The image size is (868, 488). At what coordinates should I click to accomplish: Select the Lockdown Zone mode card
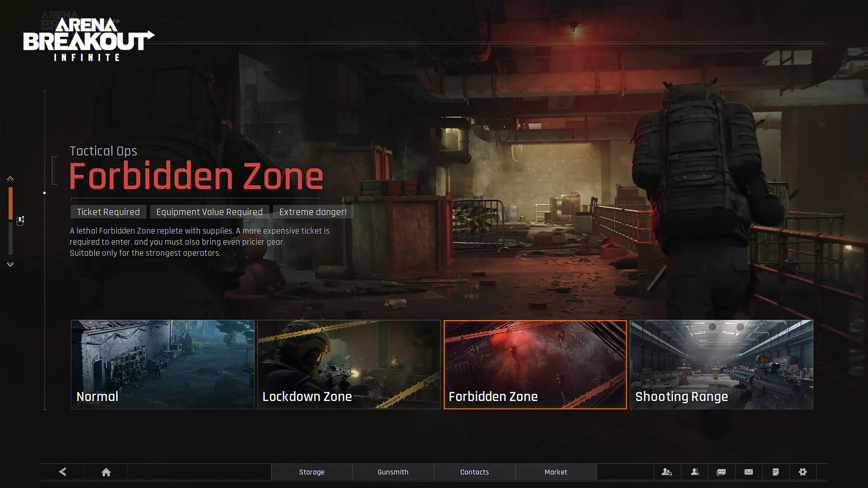tap(349, 364)
